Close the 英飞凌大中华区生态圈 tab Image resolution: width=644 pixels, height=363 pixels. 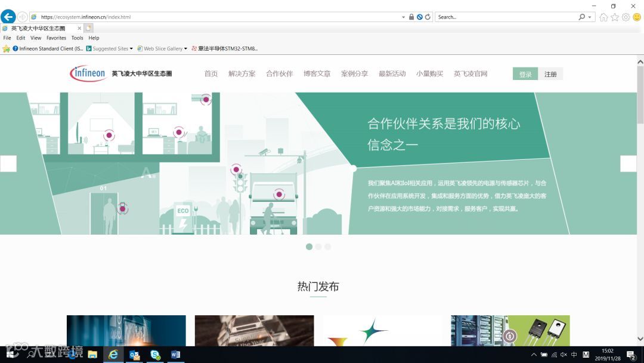[79, 29]
